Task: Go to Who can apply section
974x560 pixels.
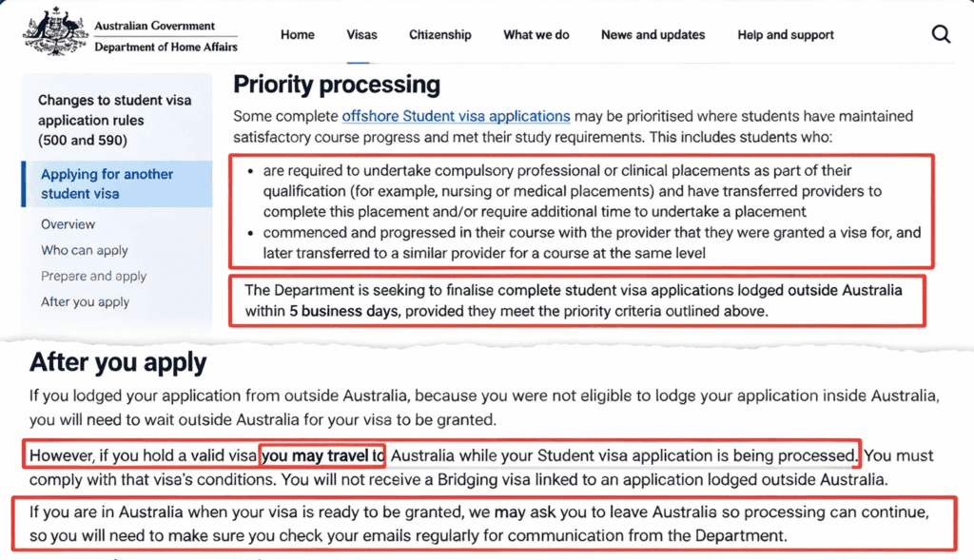Action: 85,250
